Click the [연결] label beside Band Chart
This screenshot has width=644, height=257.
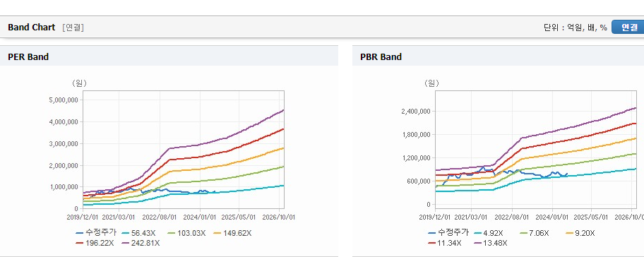(x=73, y=28)
